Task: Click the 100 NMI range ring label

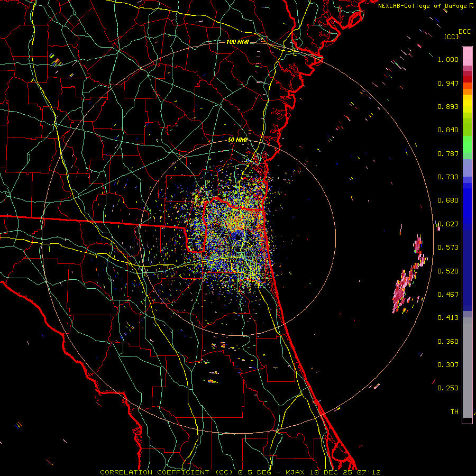Action: click(237, 42)
